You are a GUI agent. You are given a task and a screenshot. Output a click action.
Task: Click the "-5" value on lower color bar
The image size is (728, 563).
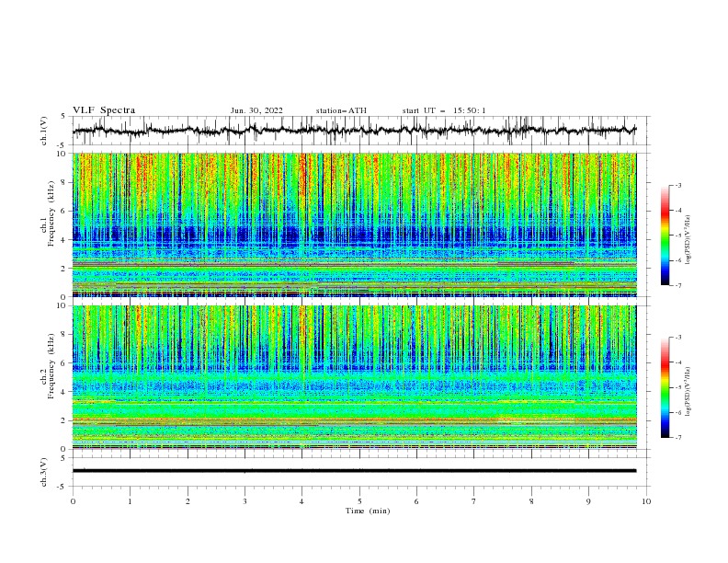(x=677, y=387)
